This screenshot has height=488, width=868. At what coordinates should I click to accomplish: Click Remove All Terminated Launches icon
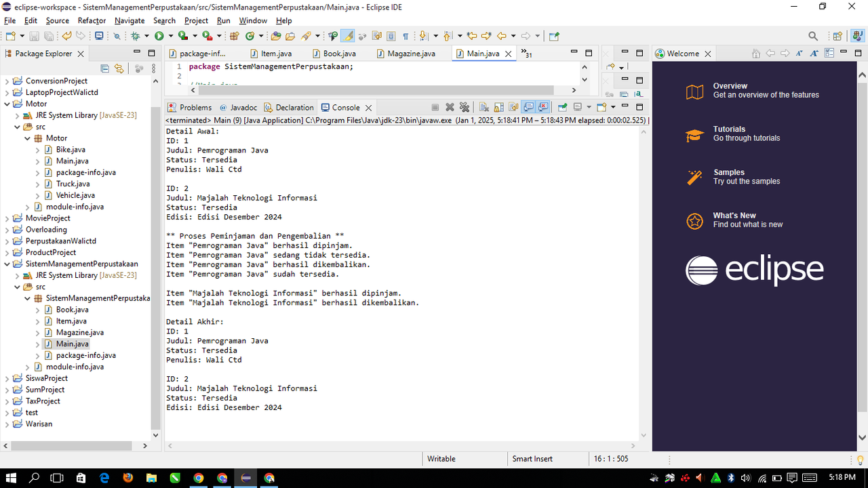click(465, 107)
